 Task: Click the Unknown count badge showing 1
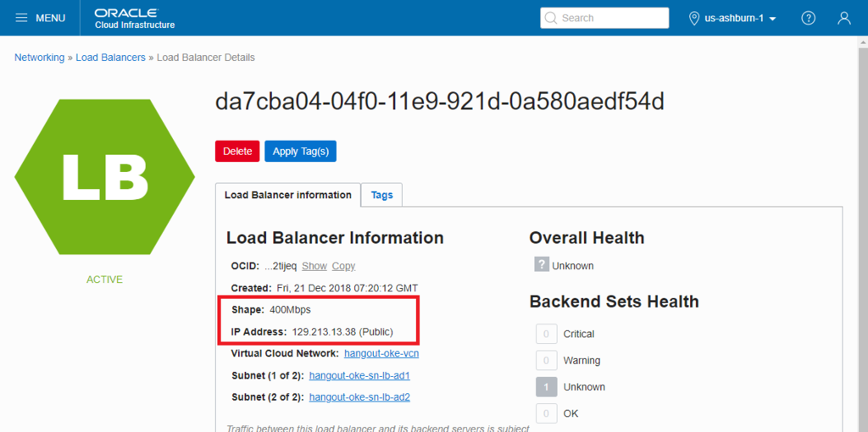click(x=547, y=387)
